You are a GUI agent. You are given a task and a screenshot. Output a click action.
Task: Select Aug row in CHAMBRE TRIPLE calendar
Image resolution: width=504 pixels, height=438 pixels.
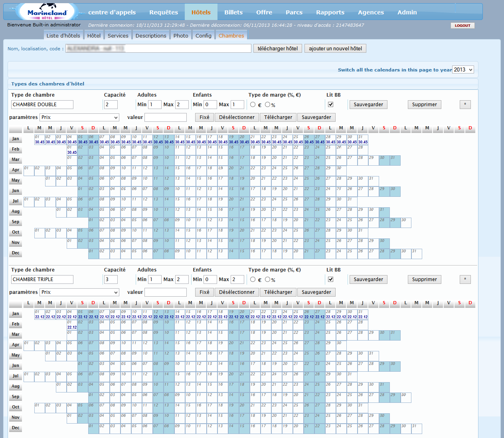16,386
